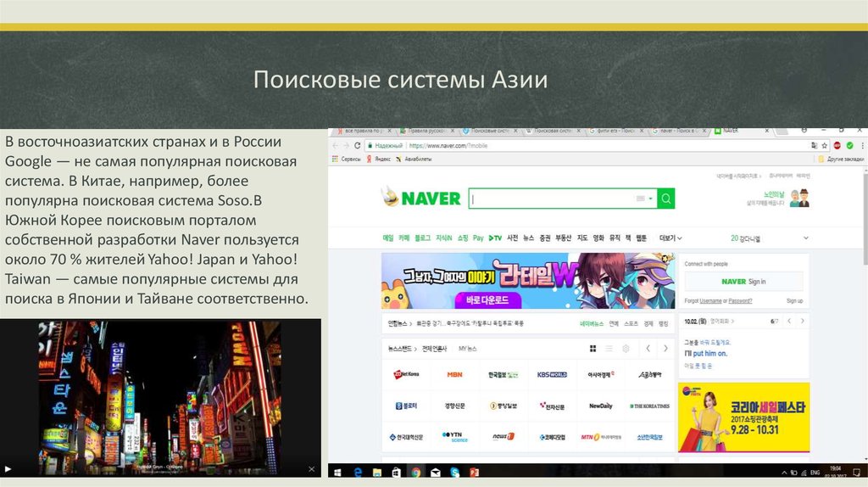Click the green Naver search button
This screenshot has height=487, width=868.
[666, 199]
